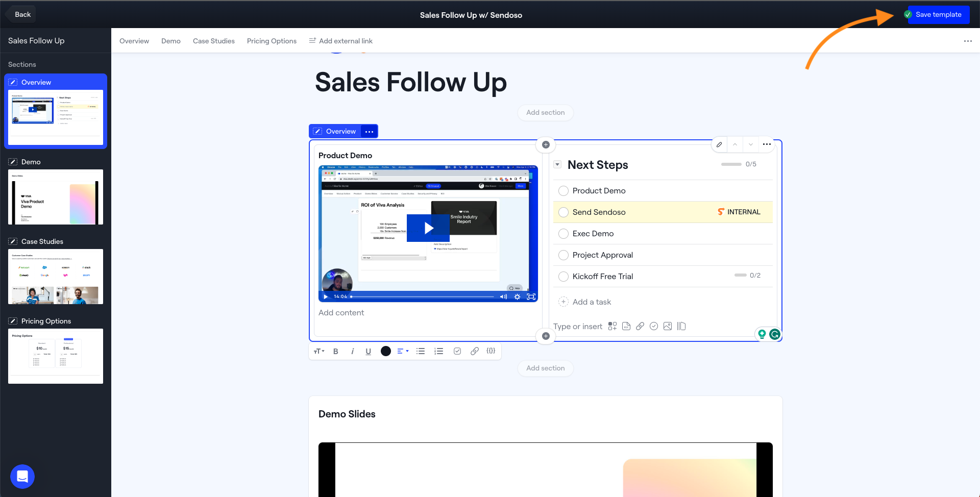The height and width of the screenshot is (497, 980).
Task: Insert columns layout icon
Action: (x=681, y=326)
